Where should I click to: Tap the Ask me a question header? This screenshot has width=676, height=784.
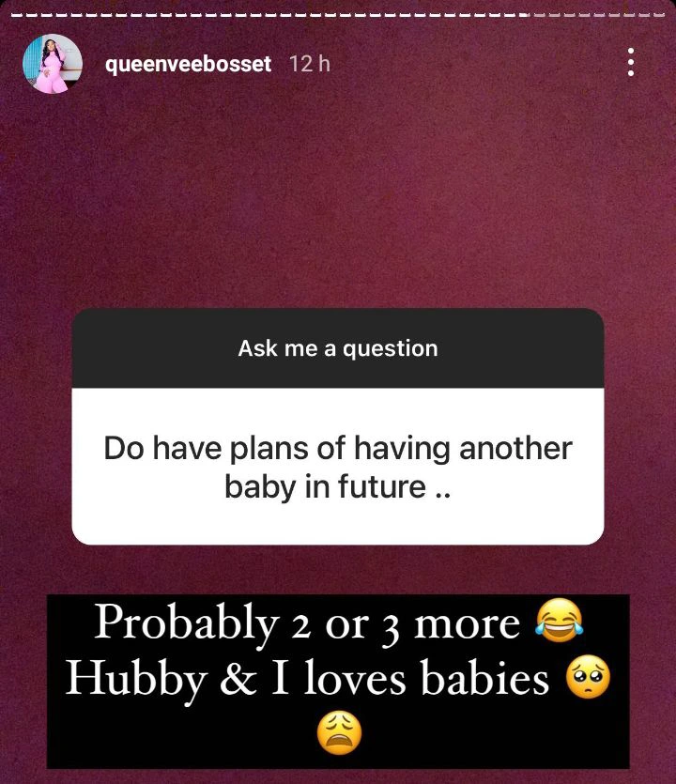point(338,348)
